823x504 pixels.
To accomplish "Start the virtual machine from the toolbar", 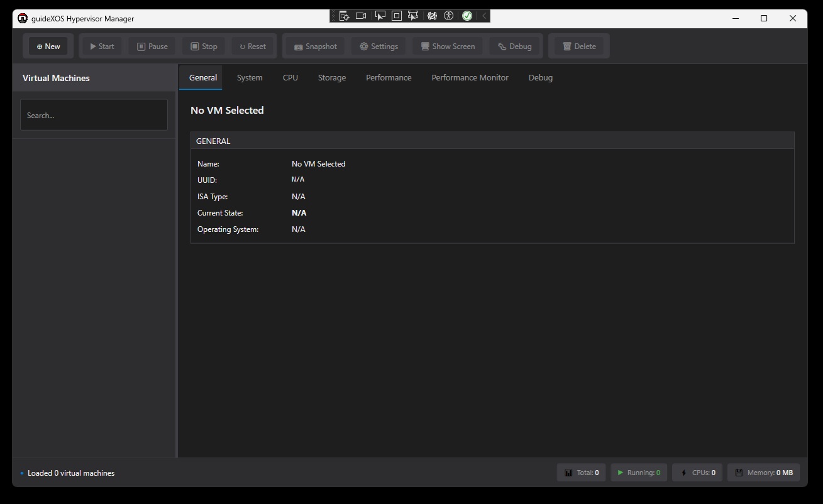I will [102, 47].
